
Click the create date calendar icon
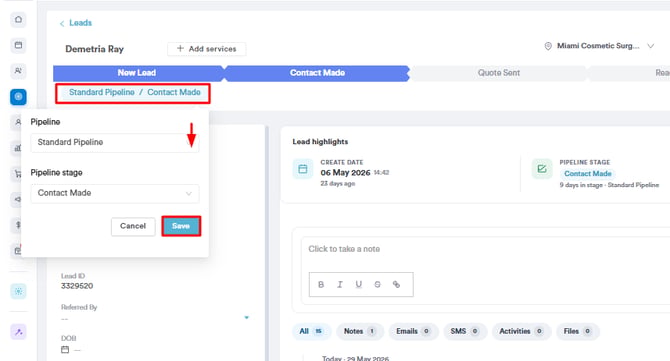click(x=303, y=169)
